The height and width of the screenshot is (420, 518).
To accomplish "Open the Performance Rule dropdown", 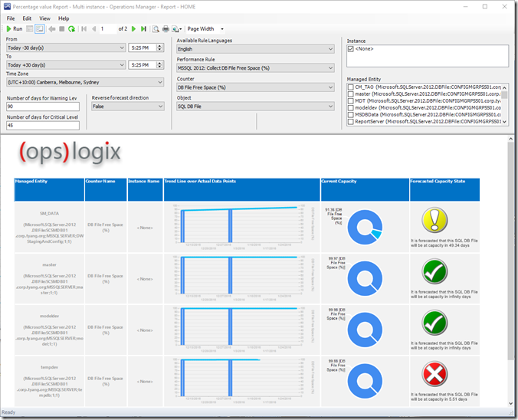I will point(255,68).
